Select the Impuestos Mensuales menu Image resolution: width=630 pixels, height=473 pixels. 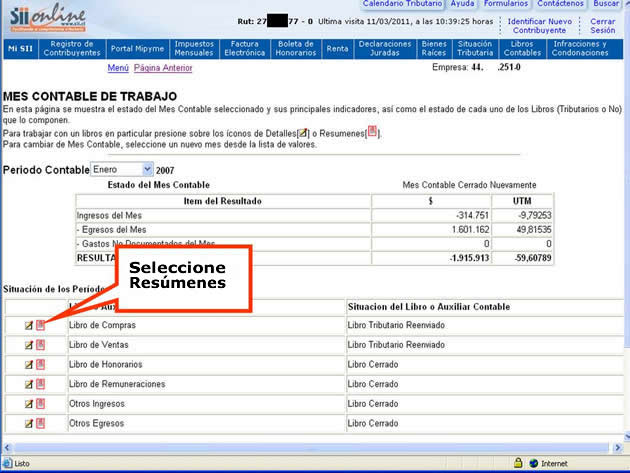tap(193, 48)
